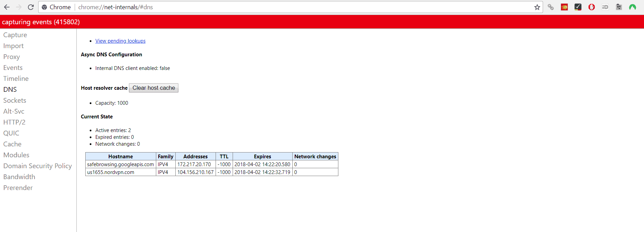This screenshot has width=644, height=232.
Task: Click the Chrome site info icon in address bar
Action: coord(44,7)
